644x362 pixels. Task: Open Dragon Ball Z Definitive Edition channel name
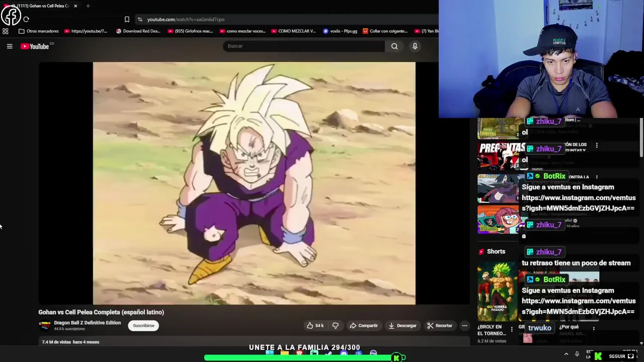[88, 323]
